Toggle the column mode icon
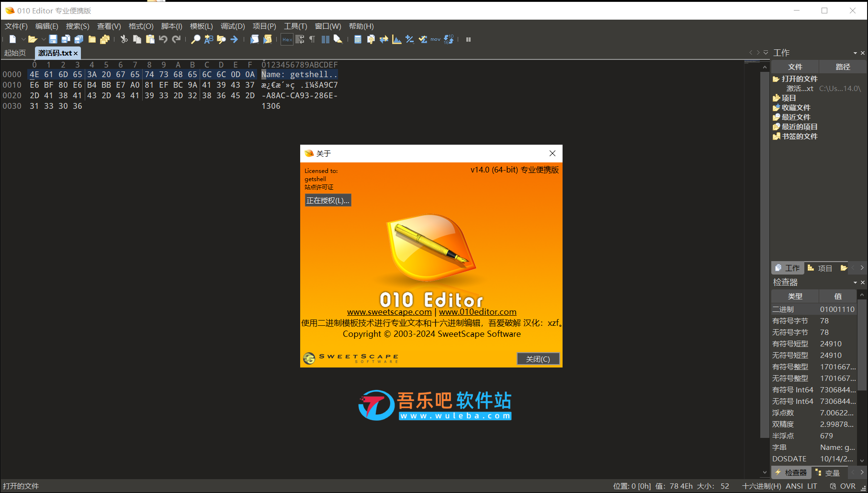 [x=326, y=39]
